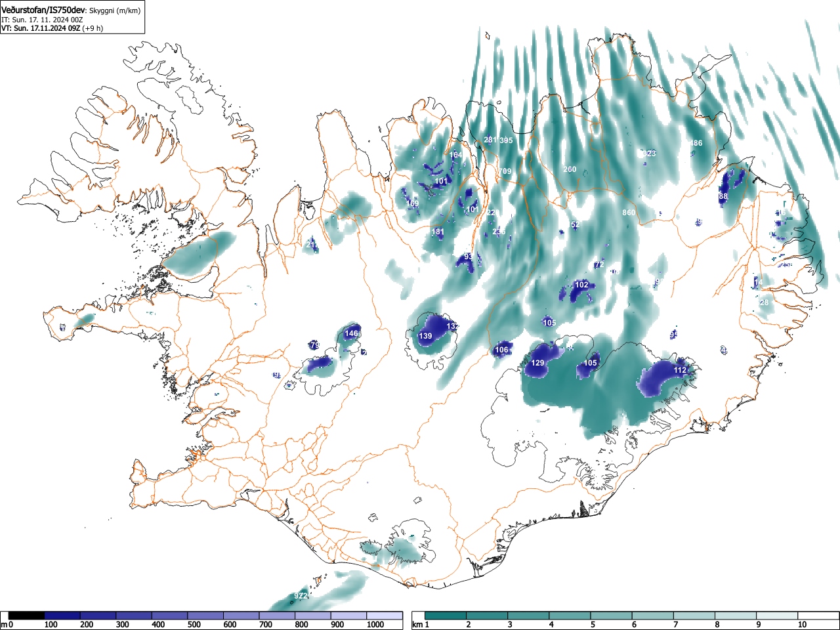The width and height of the screenshot is (840, 630).
Task: Click the visibility value 79 on the map
Action: tap(314, 345)
